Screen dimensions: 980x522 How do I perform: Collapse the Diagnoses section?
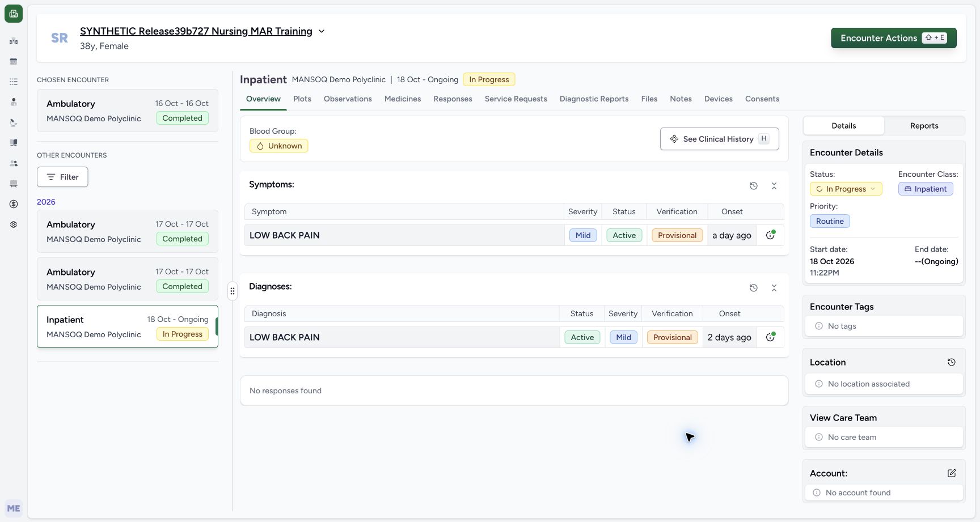click(x=774, y=288)
